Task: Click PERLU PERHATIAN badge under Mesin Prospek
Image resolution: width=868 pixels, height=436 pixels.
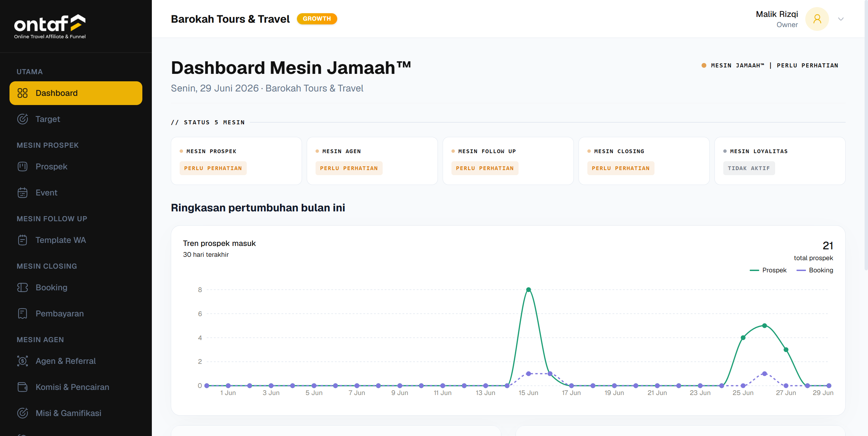Action: [213, 168]
